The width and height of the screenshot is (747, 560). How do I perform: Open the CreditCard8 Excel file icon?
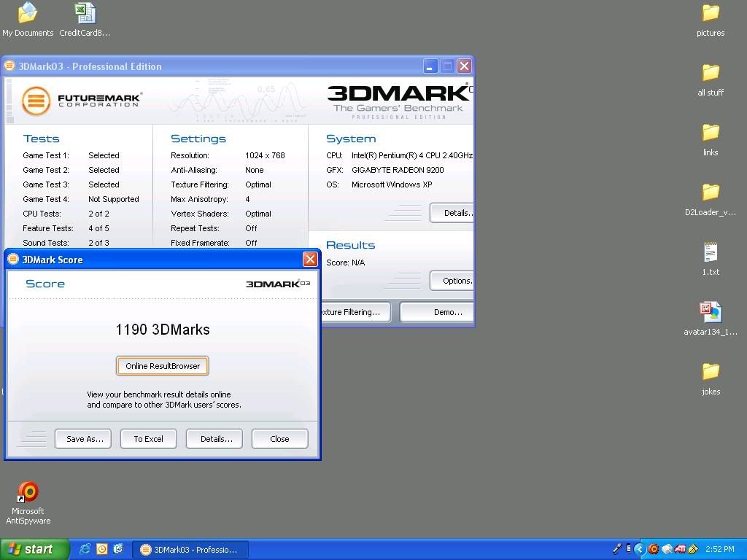point(85,20)
